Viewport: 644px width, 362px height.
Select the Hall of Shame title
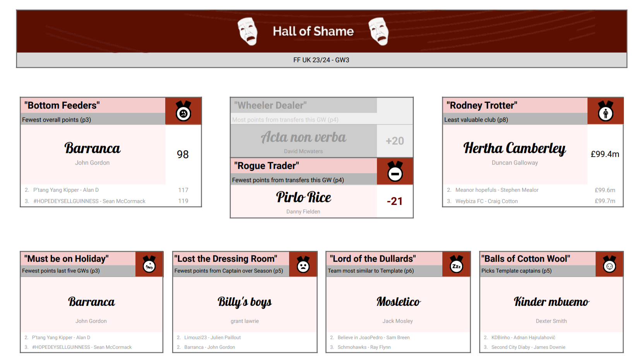tap(313, 31)
